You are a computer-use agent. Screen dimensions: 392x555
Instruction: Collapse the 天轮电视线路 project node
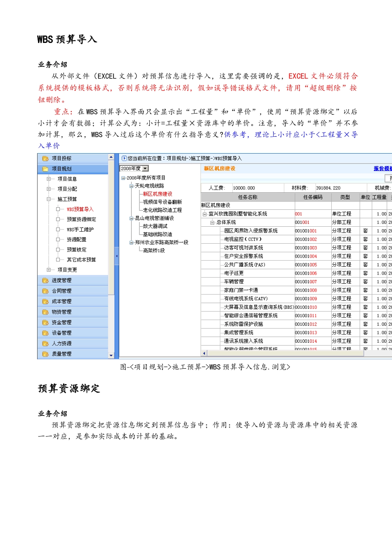point(132,186)
